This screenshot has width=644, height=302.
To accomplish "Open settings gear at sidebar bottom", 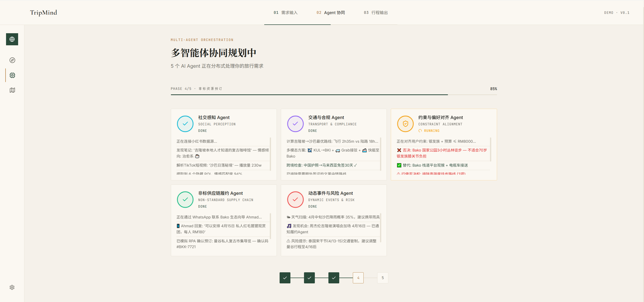I will [12, 287].
